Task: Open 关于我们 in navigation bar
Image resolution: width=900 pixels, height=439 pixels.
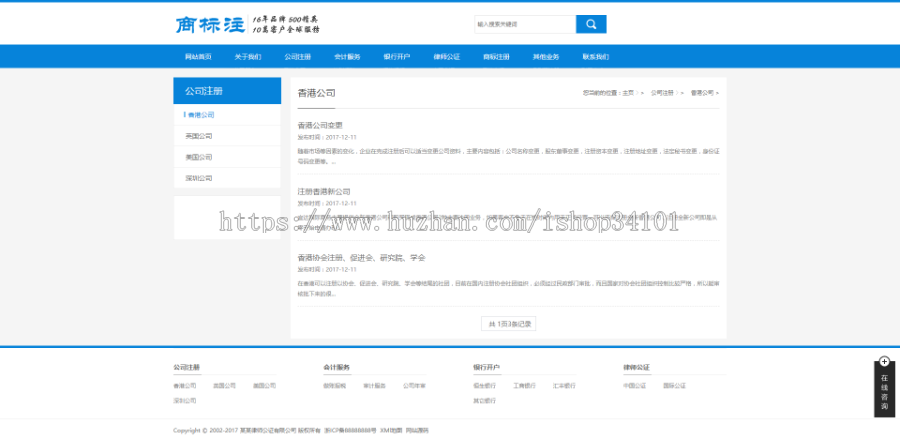Action: pyautogui.click(x=247, y=57)
